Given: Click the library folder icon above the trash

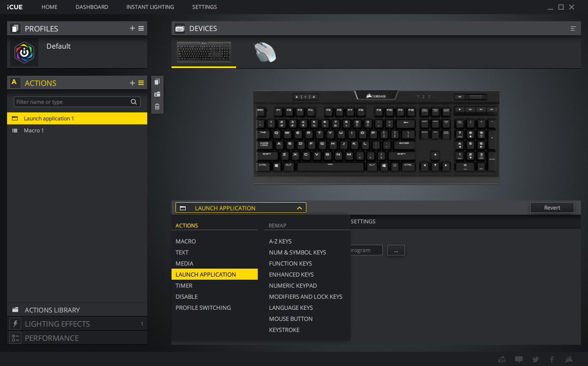Looking at the screenshot, I should coord(157,94).
